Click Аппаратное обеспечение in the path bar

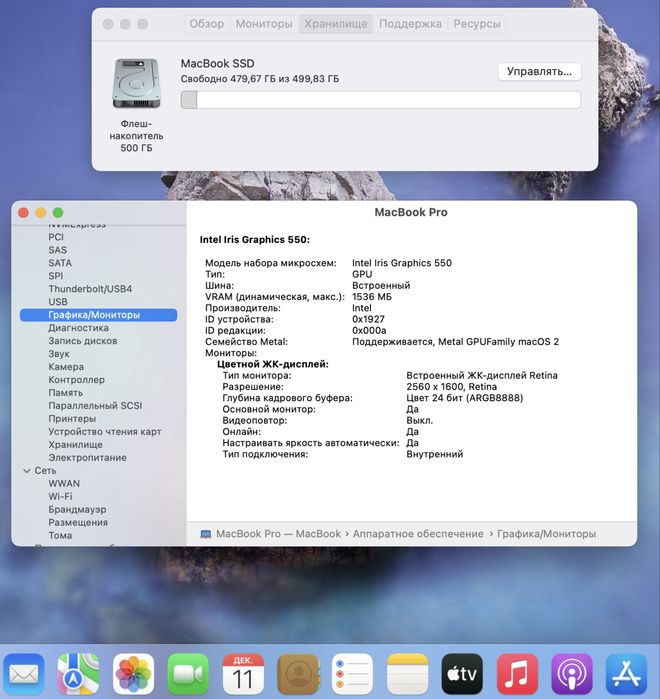point(418,534)
